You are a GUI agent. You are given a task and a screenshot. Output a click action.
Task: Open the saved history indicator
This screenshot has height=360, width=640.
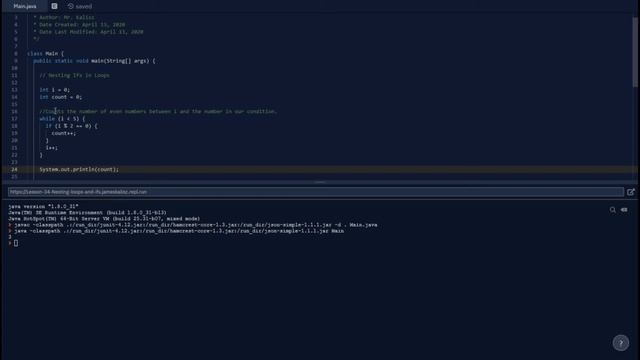tap(80, 6)
